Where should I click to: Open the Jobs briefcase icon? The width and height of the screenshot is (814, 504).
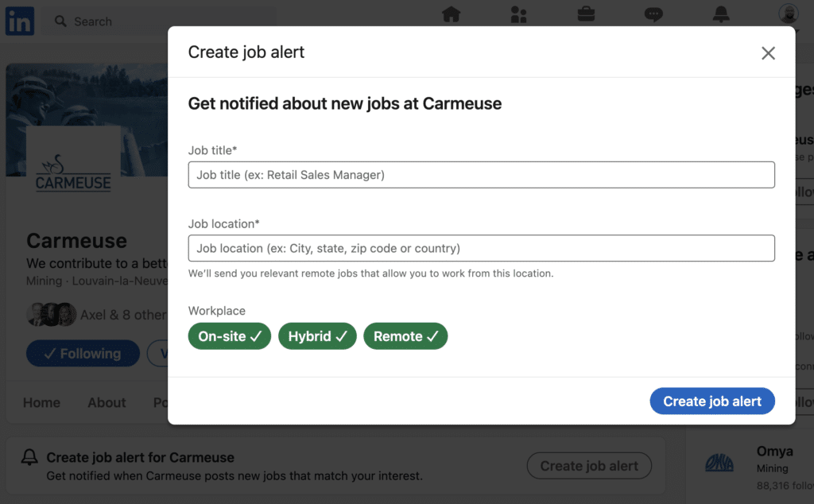click(x=586, y=14)
